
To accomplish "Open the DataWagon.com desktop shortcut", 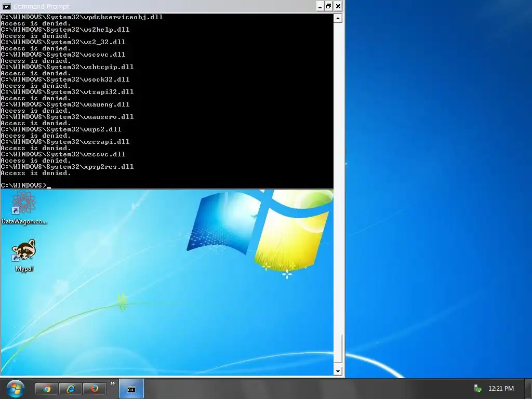I will tap(24, 208).
